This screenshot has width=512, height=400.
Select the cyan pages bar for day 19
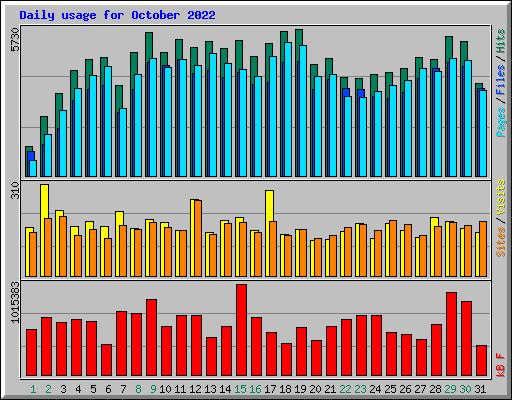tap(303, 111)
